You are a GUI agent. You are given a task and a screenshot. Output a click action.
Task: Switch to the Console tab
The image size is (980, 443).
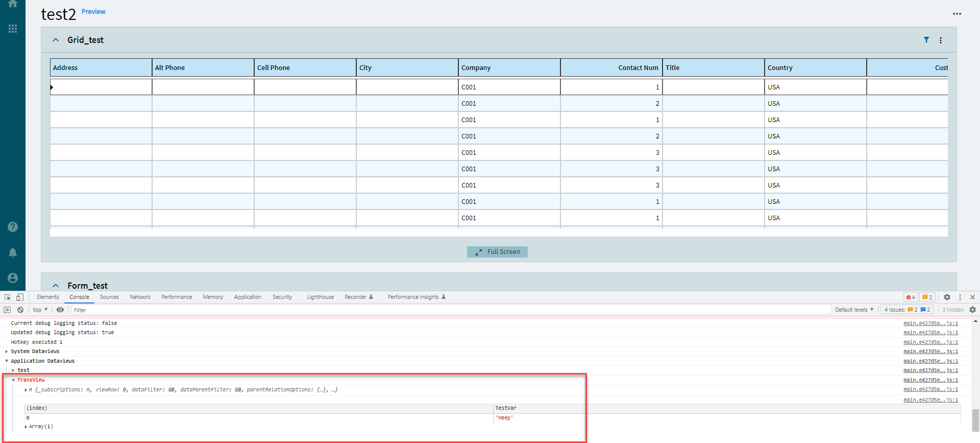coord(79,297)
